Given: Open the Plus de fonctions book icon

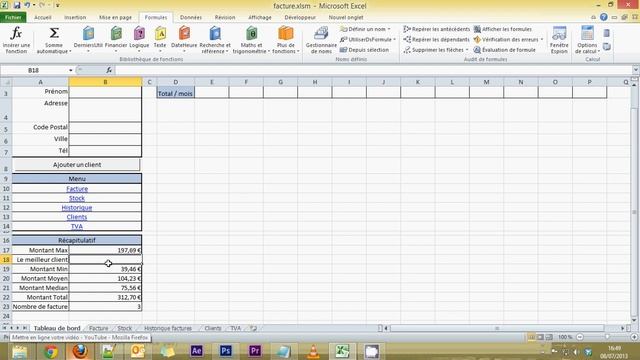Looking at the screenshot, I should (x=286, y=33).
